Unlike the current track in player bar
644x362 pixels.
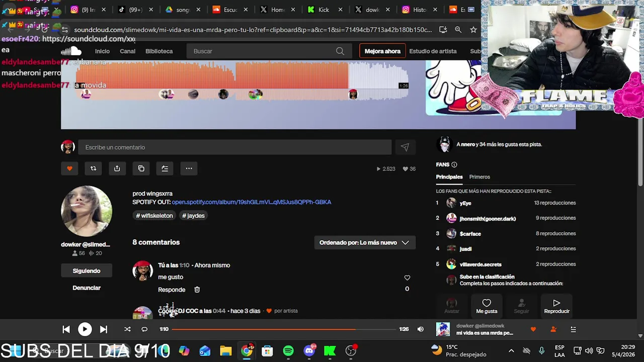(533, 329)
